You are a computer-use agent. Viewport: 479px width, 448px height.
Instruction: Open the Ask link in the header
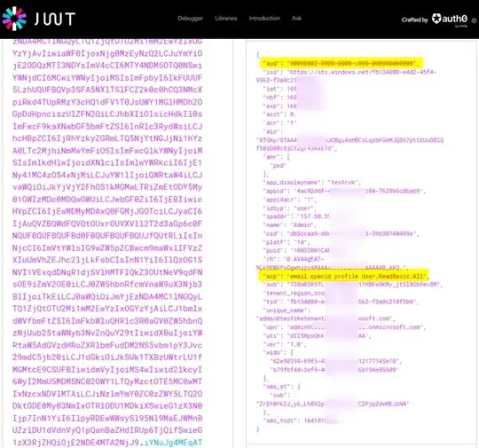(296, 19)
